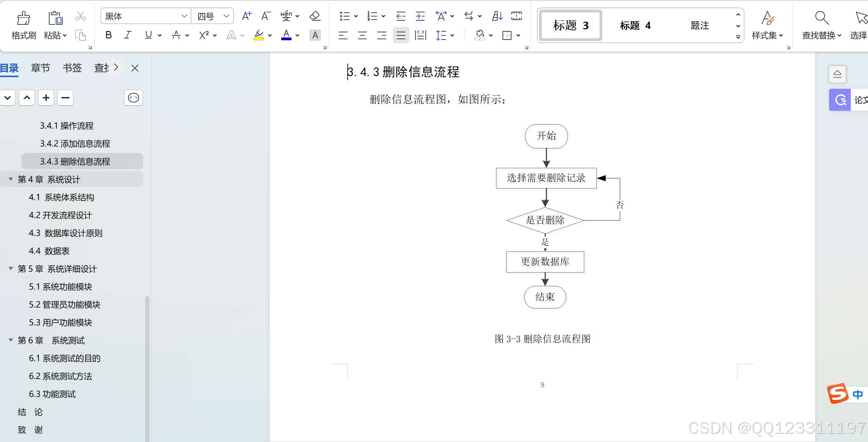Go to 3.4.2 添加信息流程 heading

(x=75, y=143)
